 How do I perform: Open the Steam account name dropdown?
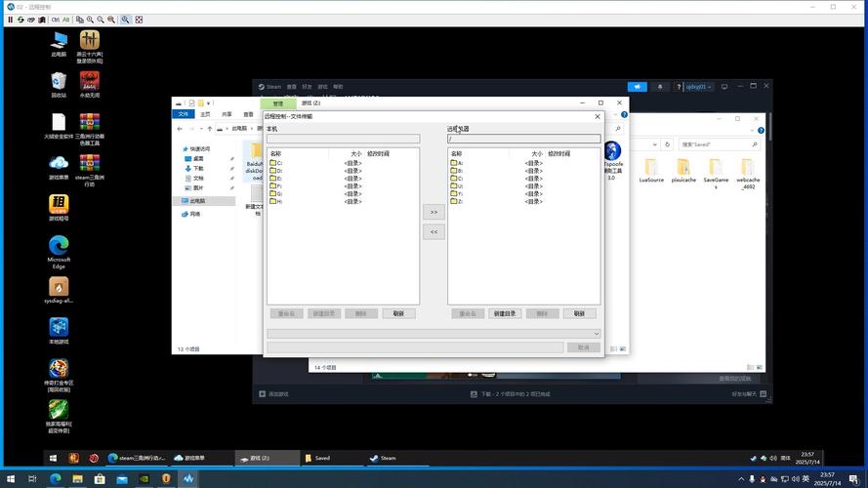point(699,87)
